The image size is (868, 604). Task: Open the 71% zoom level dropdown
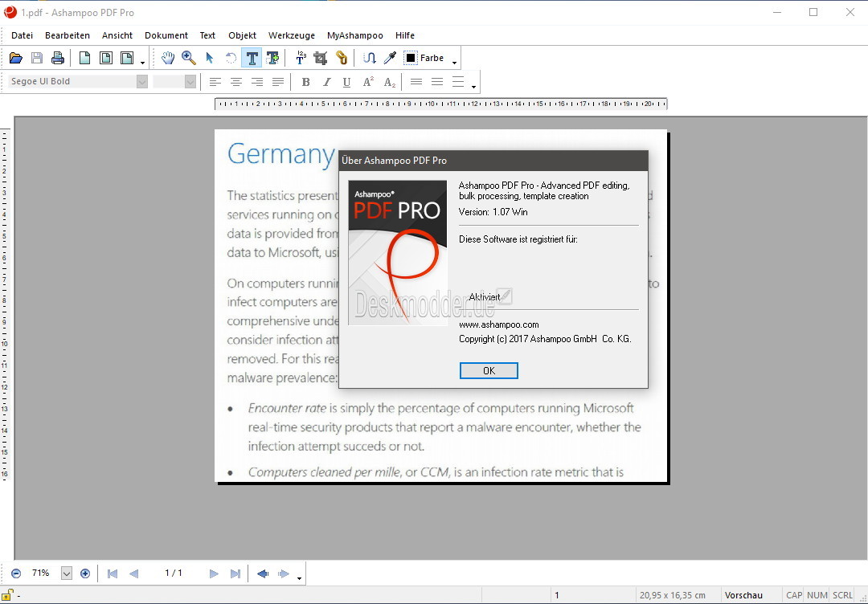pos(67,573)
